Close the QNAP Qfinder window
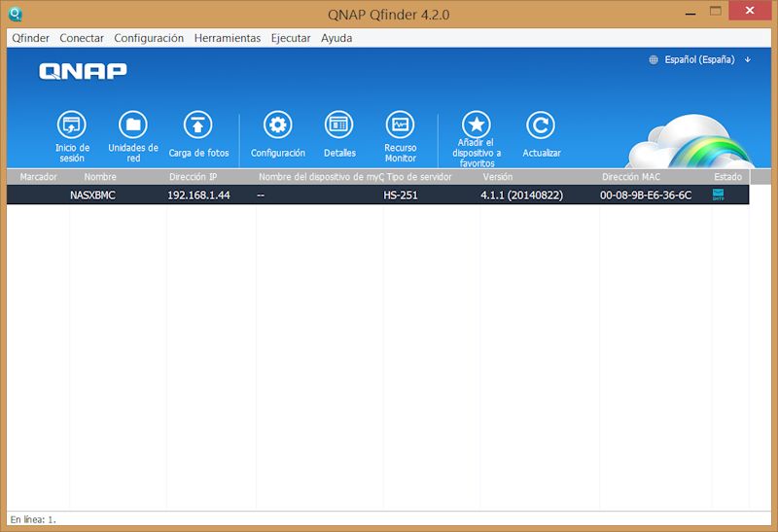 [x=750, y=11]
